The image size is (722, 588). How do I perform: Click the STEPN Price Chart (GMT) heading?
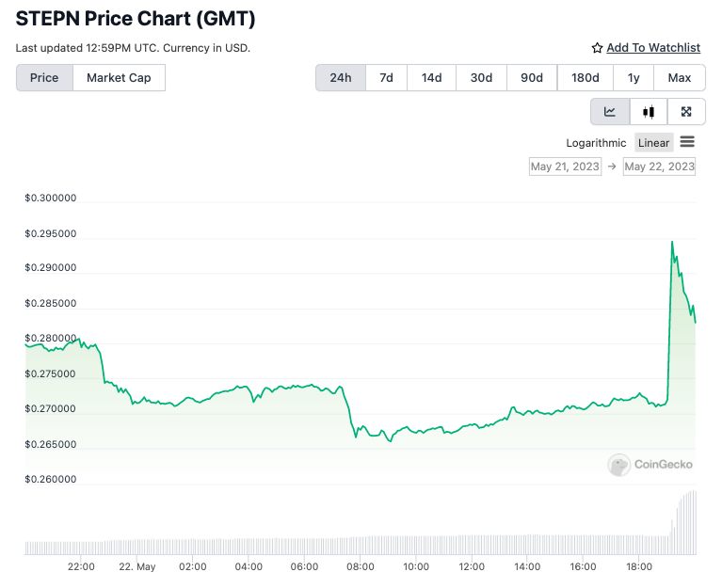click(x=136, y=19)
